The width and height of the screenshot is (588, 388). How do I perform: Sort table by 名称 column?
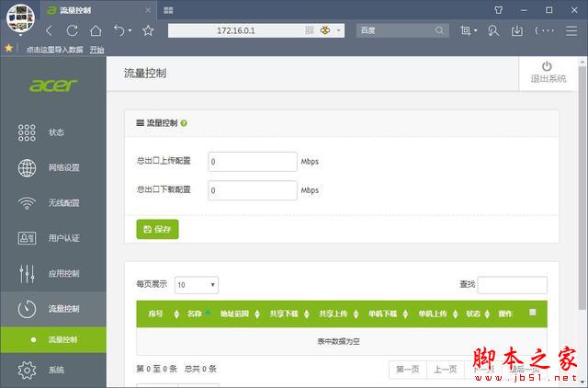[209, 313]
